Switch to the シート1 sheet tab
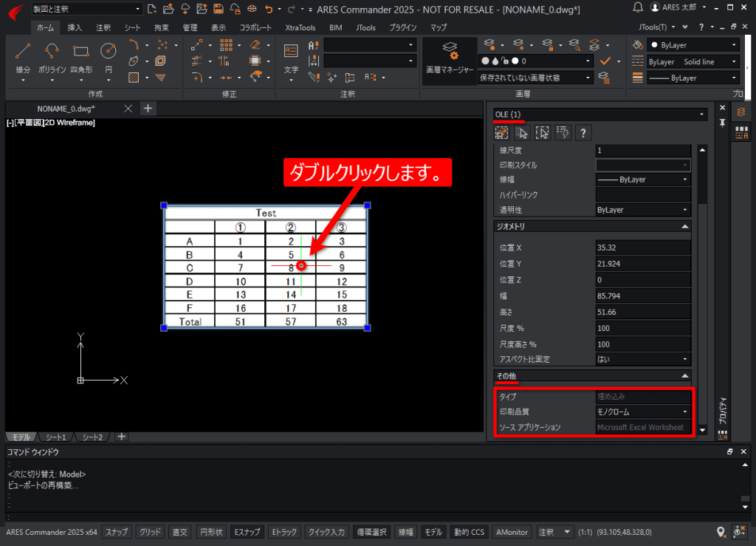This screenshot has width=756, height=546. [x=56, y=437]
